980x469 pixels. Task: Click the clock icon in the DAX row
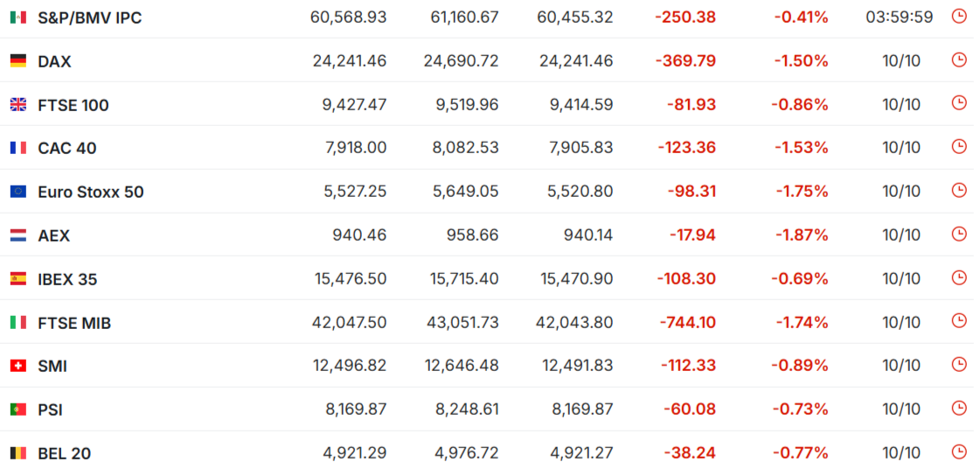959,59
